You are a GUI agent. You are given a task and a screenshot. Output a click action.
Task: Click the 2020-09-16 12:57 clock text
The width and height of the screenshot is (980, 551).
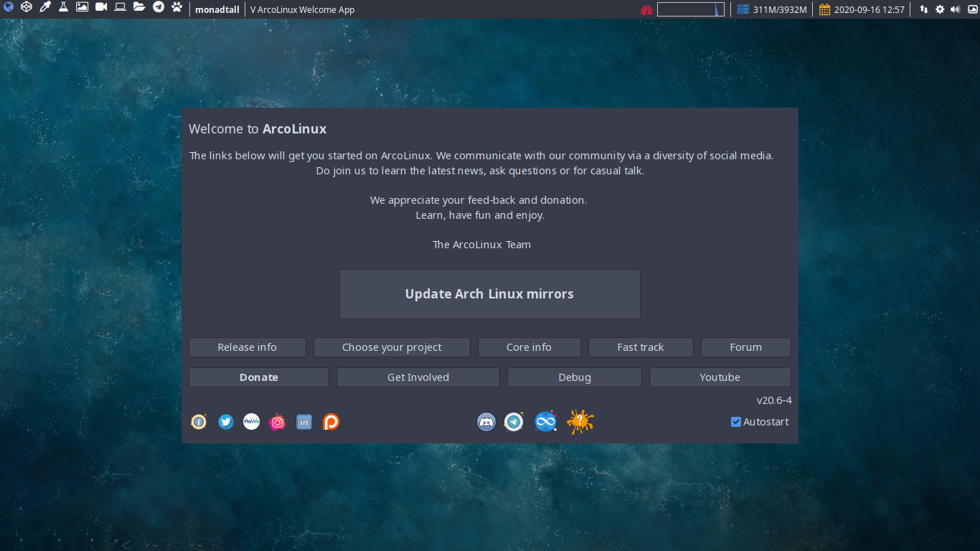[870, 10]
